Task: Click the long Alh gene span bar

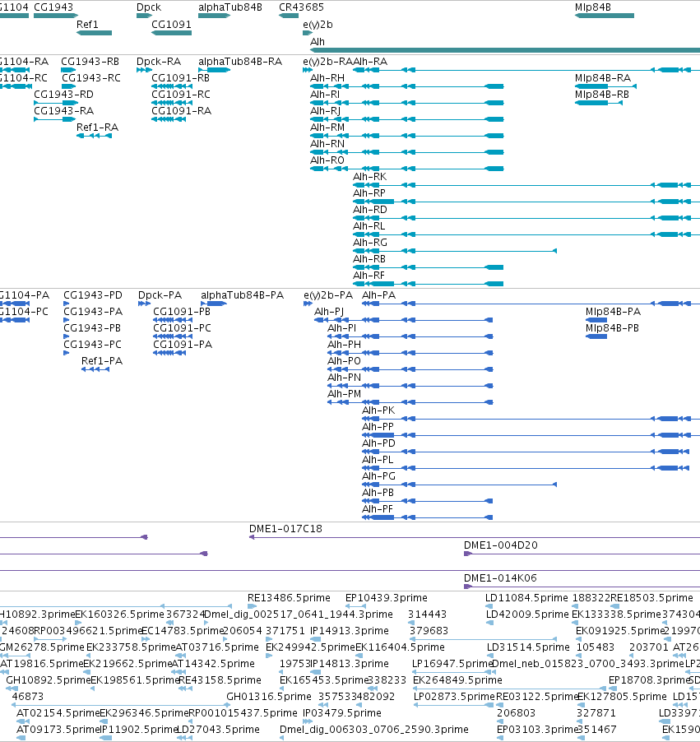Action: click(x=505, y=49)
